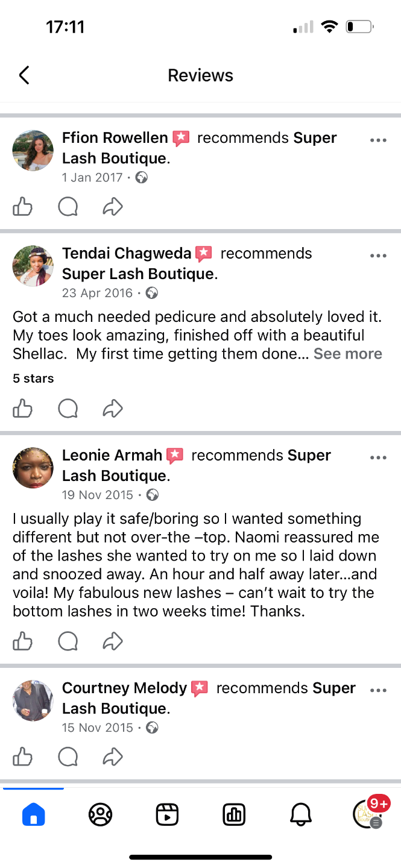Share Leonie Armah's review
This screenshot has width=401, height=868.
[113, 642]
